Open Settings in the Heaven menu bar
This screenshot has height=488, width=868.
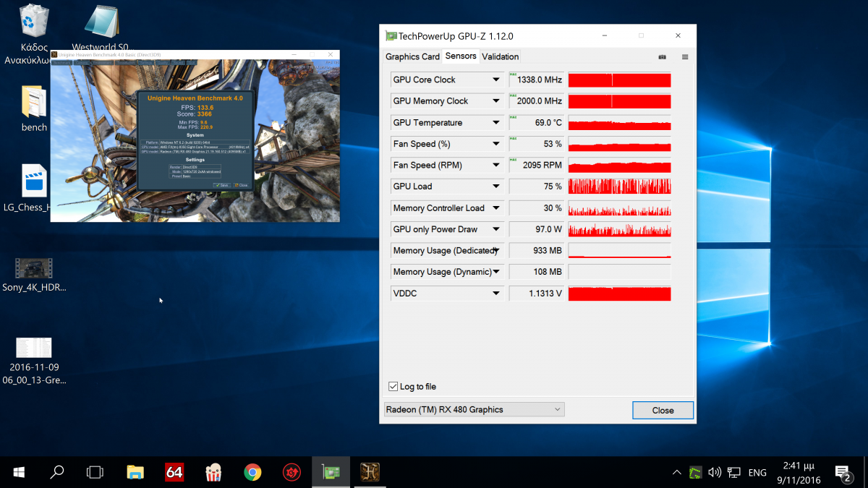[145, 63]
